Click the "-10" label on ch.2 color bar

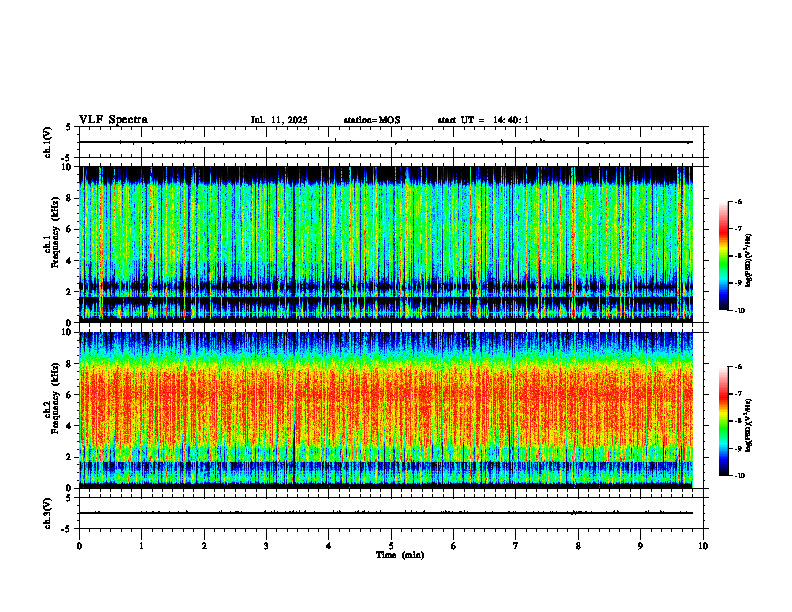(x=739, y=476)
